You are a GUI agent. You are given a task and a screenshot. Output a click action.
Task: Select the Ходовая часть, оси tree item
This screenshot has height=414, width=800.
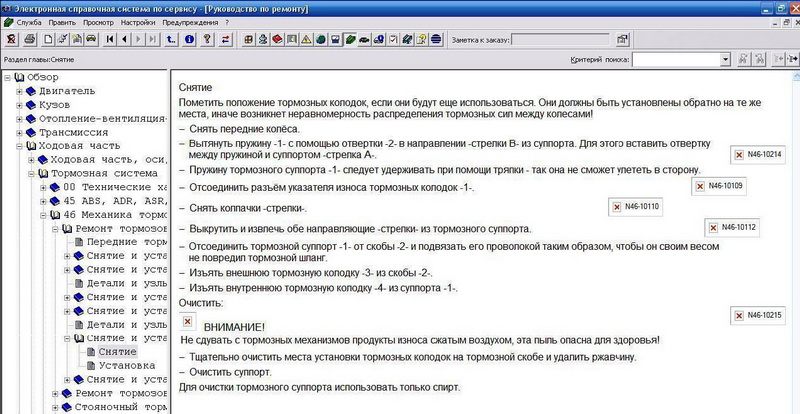(x=109, y=160)
